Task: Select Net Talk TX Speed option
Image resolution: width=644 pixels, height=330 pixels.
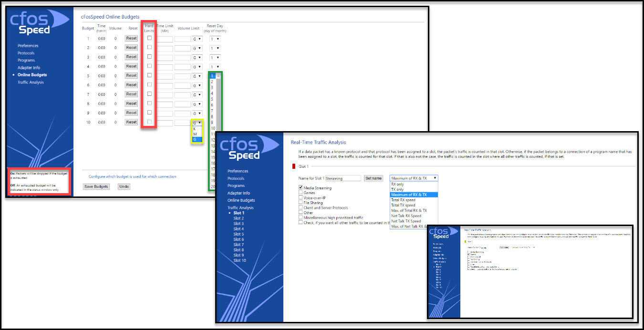Action: (414, 221)
